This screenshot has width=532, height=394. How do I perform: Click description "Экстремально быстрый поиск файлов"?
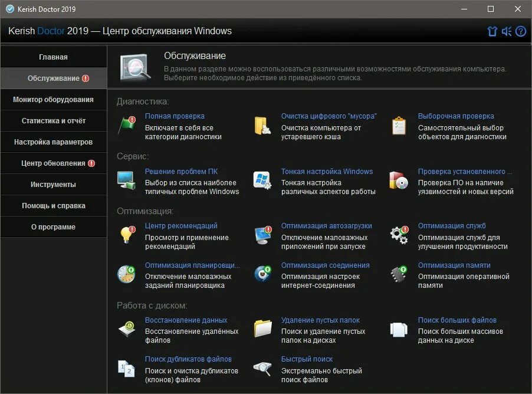[x=321, y=375]
